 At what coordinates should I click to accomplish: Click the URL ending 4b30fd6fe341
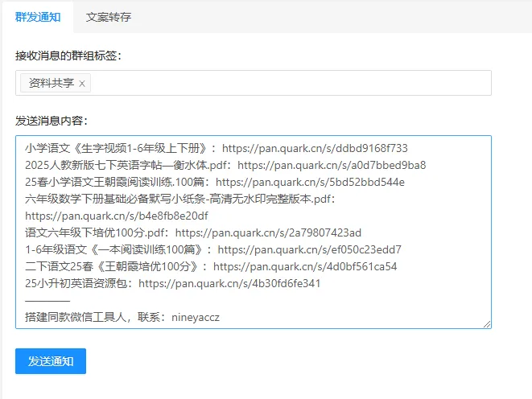(229, 283)
